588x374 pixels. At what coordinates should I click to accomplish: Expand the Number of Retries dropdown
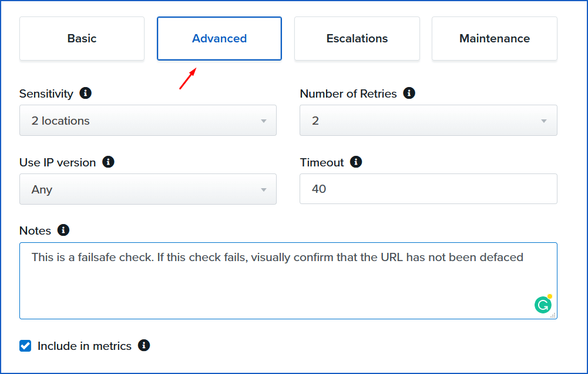pos(428,121)
